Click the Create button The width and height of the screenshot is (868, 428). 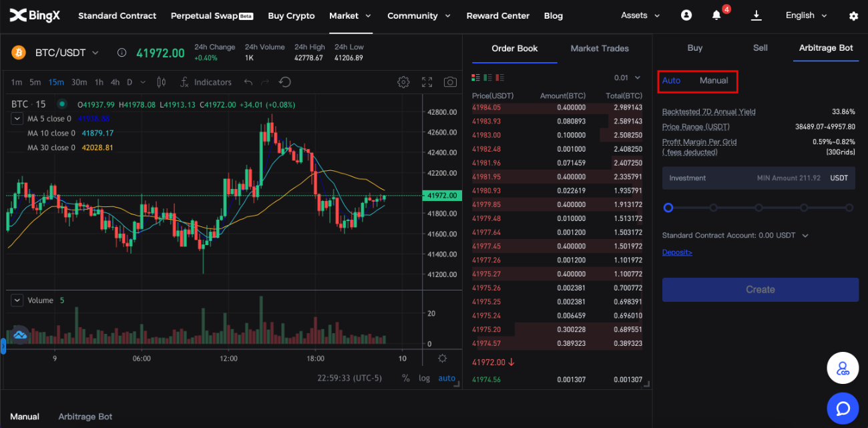click(x=760, y=290)
